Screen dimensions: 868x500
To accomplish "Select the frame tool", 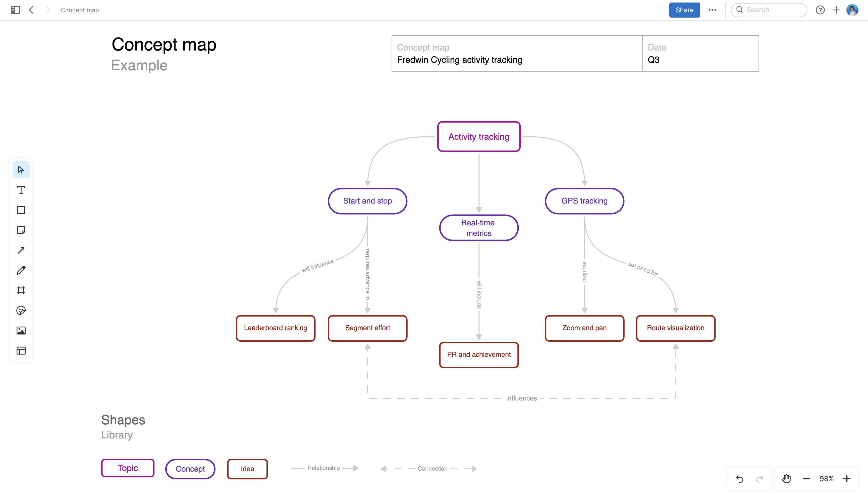I will click(21, 290).
